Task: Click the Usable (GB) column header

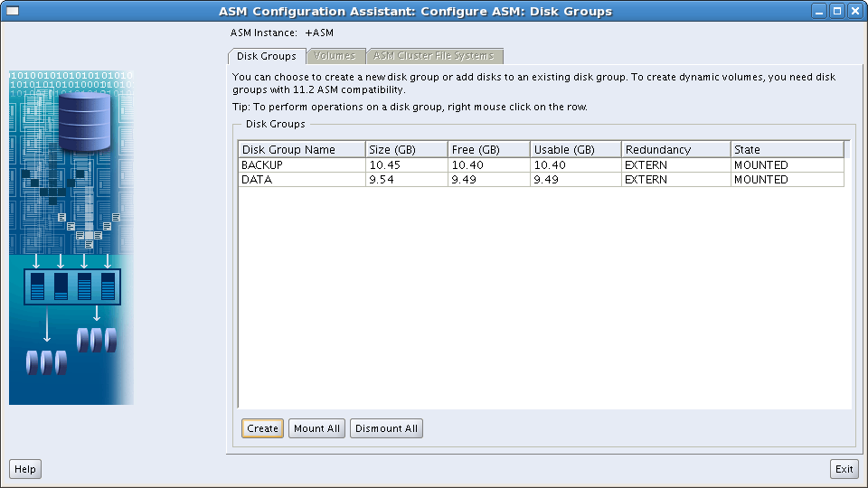Action: pos(576,149)
